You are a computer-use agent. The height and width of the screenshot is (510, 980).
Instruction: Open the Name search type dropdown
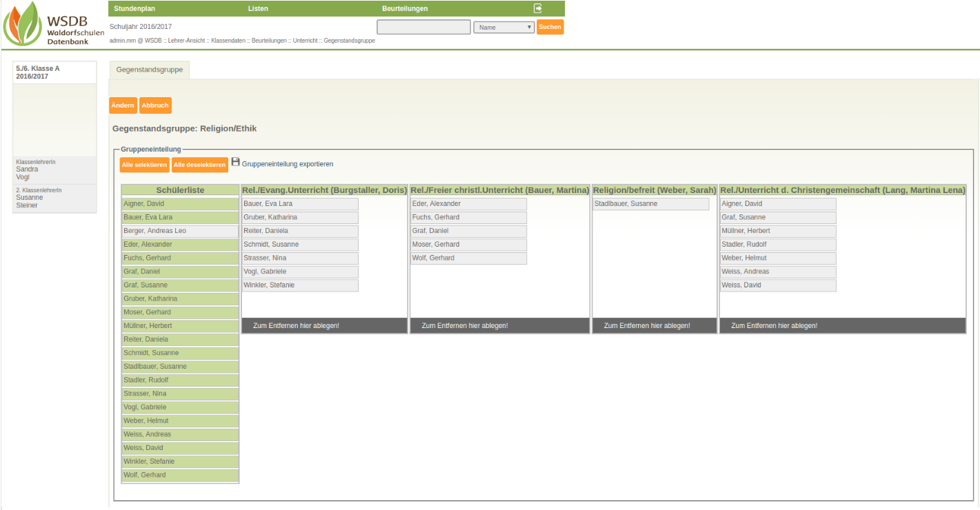click(504, 27)
